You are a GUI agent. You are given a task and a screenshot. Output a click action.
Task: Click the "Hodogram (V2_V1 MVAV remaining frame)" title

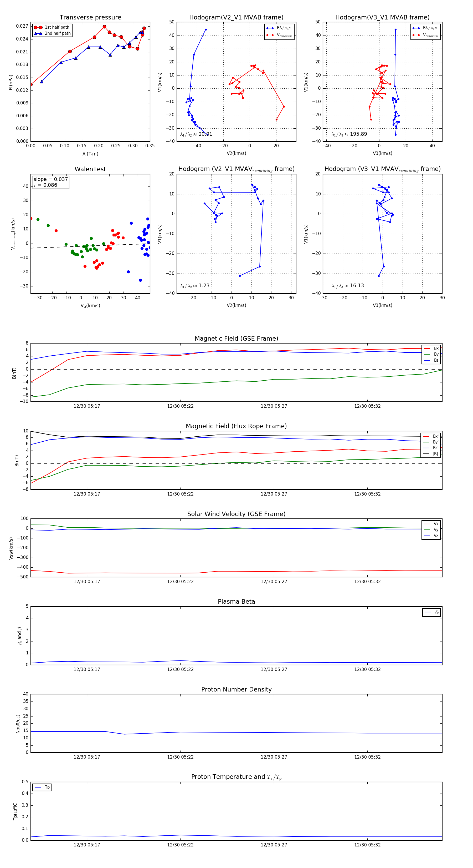click(236, 169)
